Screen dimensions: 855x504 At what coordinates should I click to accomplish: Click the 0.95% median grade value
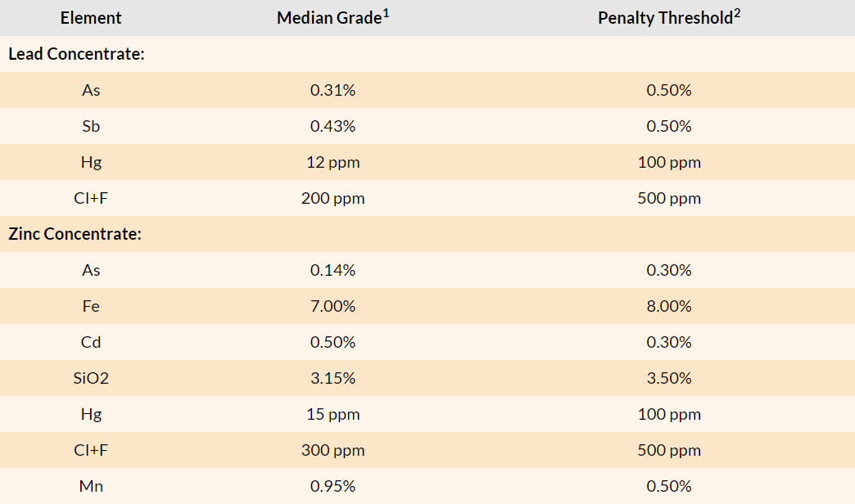(332, 486)
